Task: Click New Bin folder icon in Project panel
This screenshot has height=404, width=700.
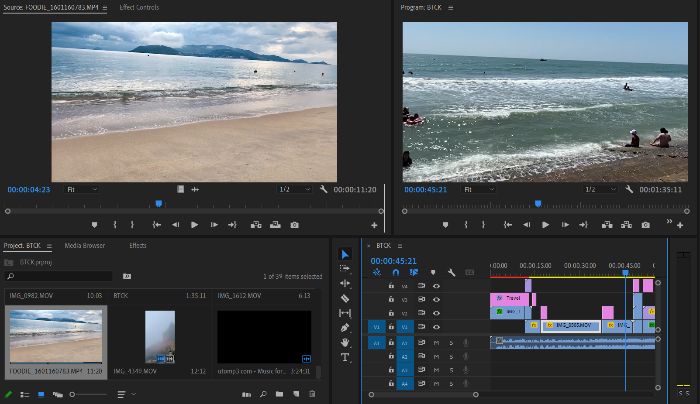Action: 279,394
